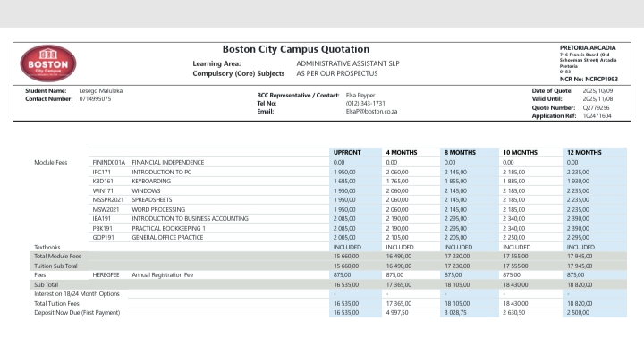Screen dimensions: 644x363
Task: Select deposit 8 months value "3 028,75"
Action: [455, 313]
